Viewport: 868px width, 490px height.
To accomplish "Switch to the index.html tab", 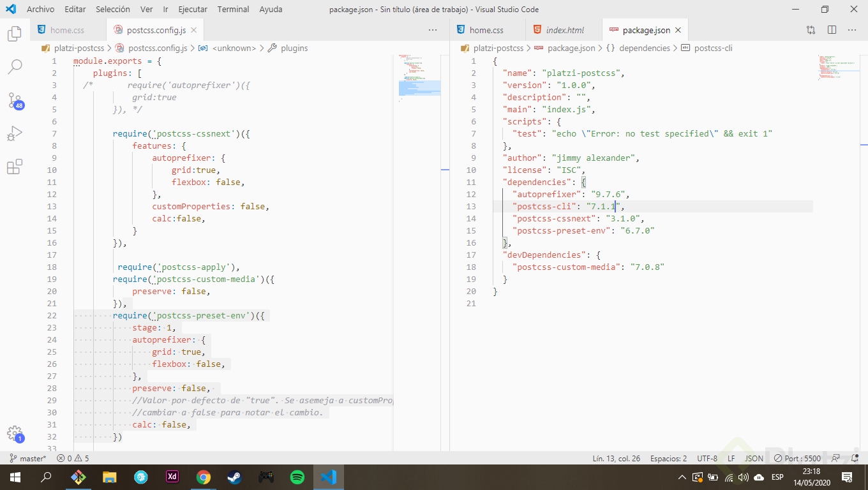I will tap(564, 30).
